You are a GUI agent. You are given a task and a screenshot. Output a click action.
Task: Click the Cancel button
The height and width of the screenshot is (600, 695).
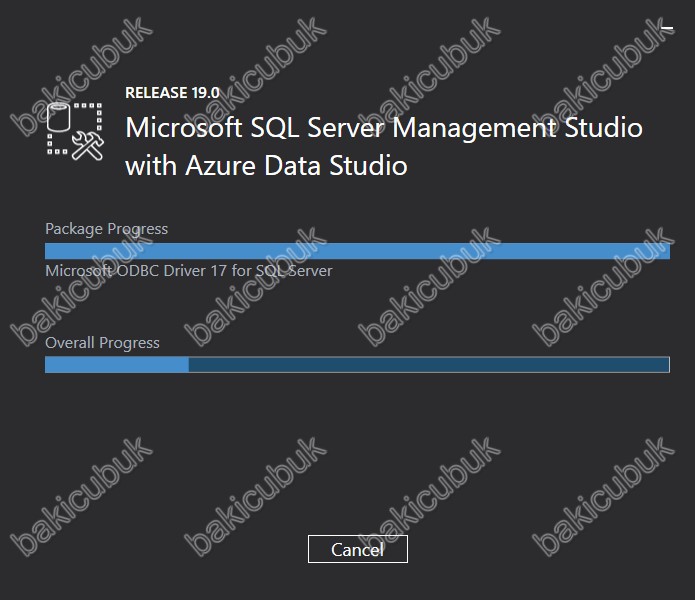pyautogui.click(x=358, y=549)
